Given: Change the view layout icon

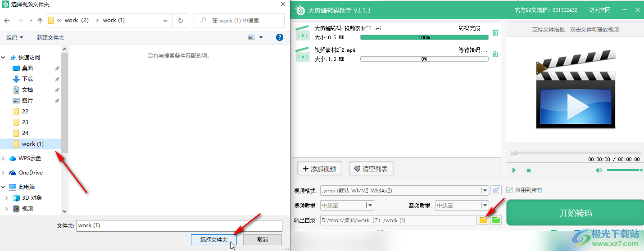Looking at the screenshot, I should [251, 37].
